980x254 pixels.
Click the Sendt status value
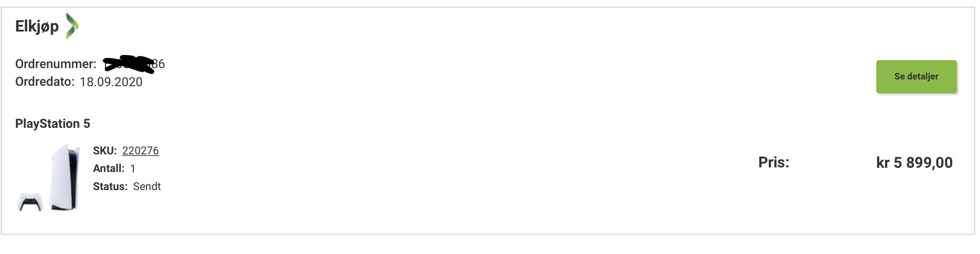tap(147, 186)
